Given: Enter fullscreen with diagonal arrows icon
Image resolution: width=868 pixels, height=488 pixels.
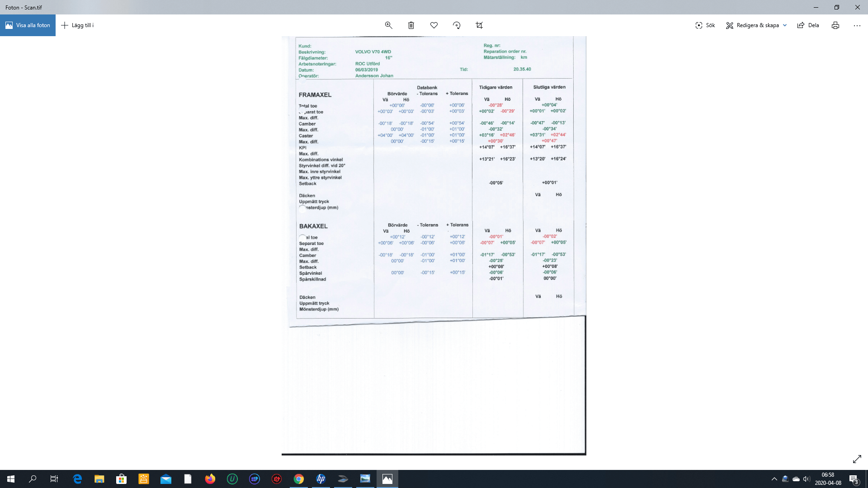Looking at the screenshot, I should (x=857, y=459).
